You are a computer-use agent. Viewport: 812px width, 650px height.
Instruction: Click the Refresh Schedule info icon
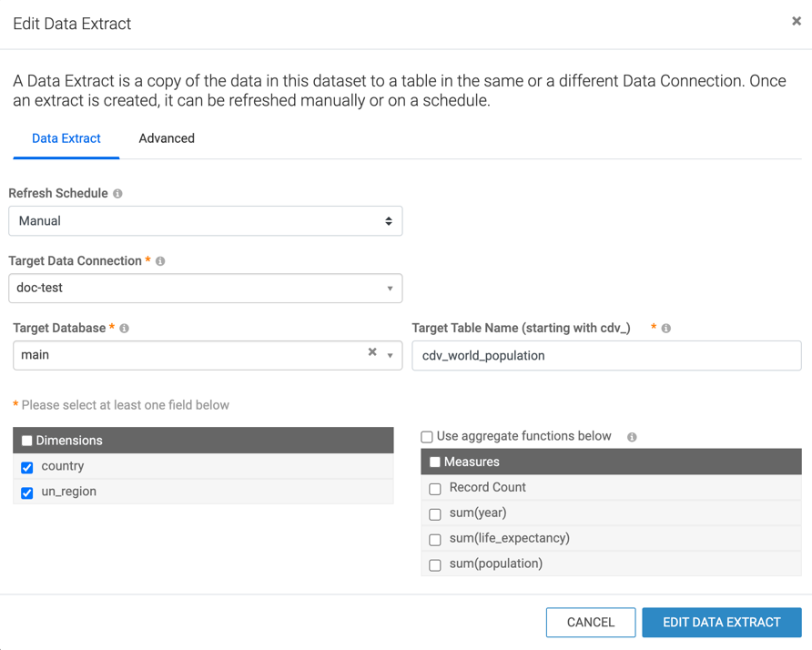tap(117, 194)
